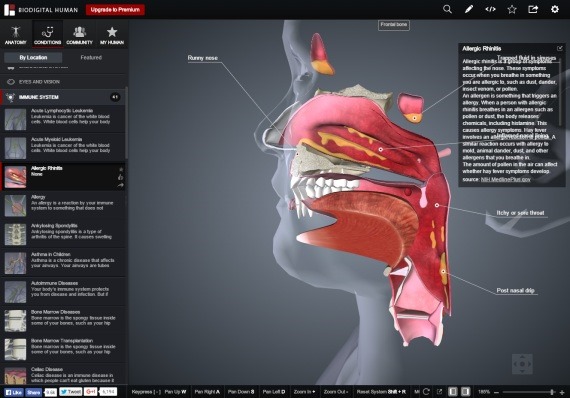Click Facebook Like button
Viewport: 570px width, 398px height.
point(14,392)
